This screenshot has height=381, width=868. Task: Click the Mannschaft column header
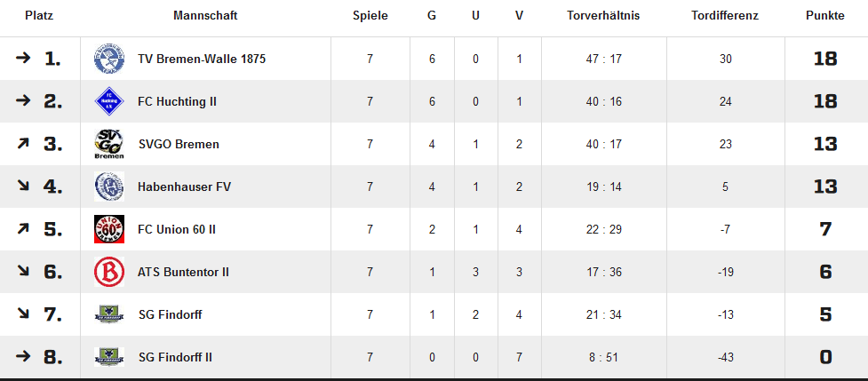tap(205, 16)
